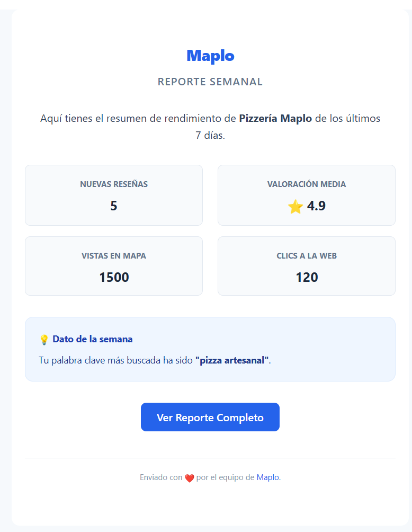Image resolution: width=412 pixels, height=532 pixels.
Task: Follow the Maplo link in the footer
Action: click(x=267, y=477)
